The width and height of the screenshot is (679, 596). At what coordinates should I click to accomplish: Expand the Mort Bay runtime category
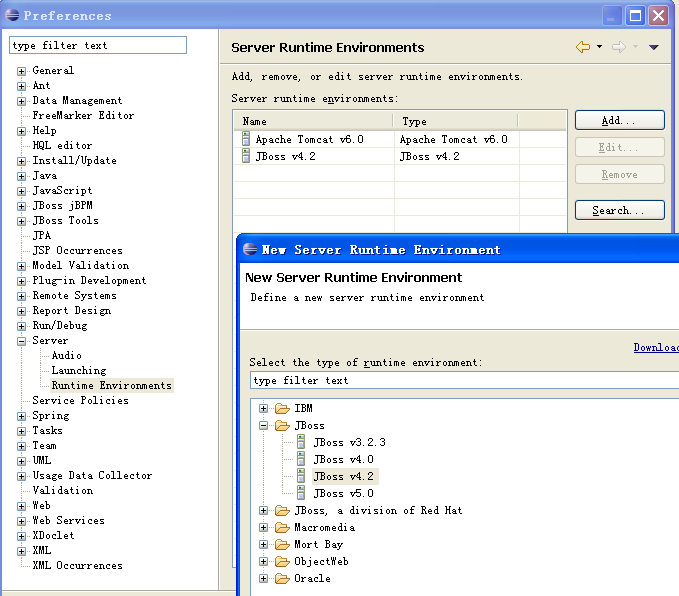pyautogui.click(x=263, y=544)
